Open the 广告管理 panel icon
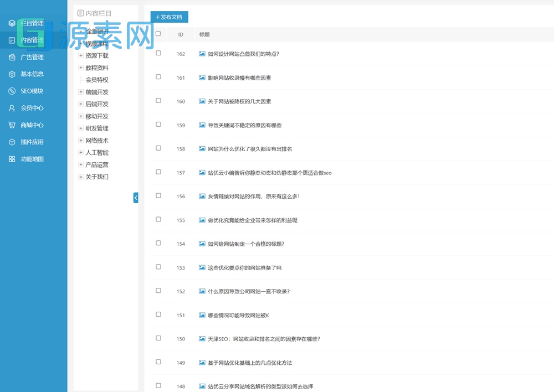Image resolution: width=554 pixels, height=392 pixels. [x=12, y=57]
